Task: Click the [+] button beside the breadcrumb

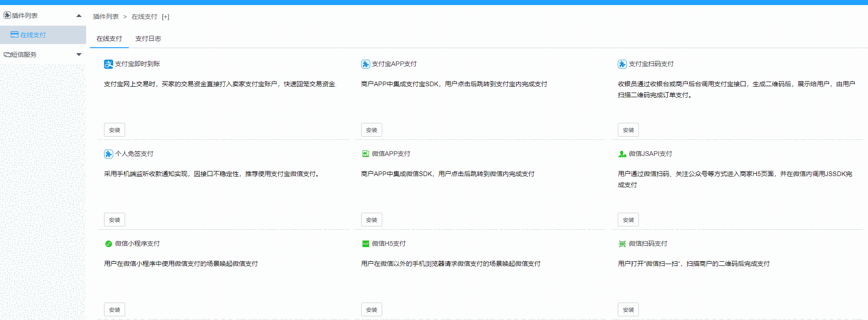Action: coord(165,17)
